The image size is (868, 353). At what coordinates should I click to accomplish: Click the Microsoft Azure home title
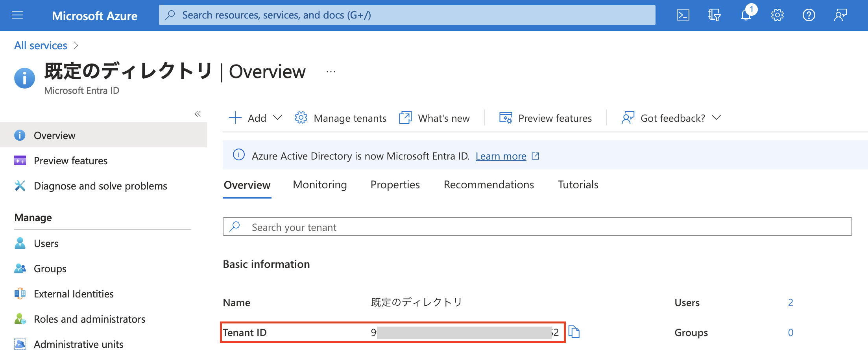(94, 16)
